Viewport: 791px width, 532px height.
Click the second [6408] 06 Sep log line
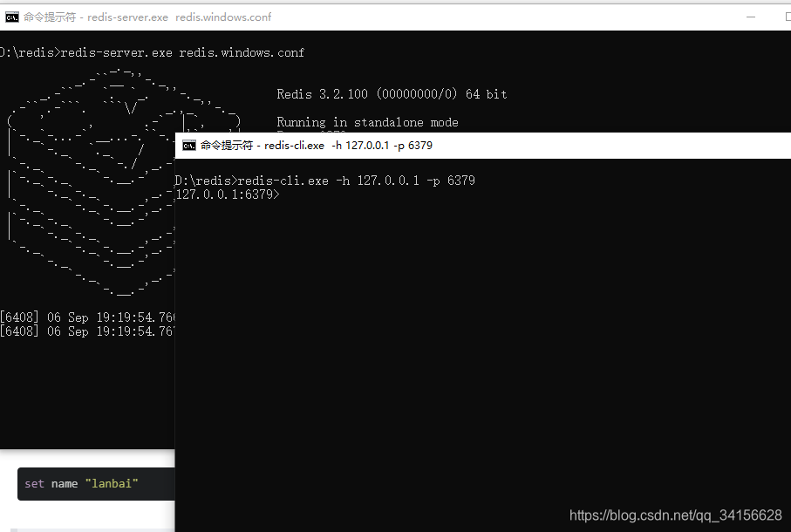click(87, 331)
